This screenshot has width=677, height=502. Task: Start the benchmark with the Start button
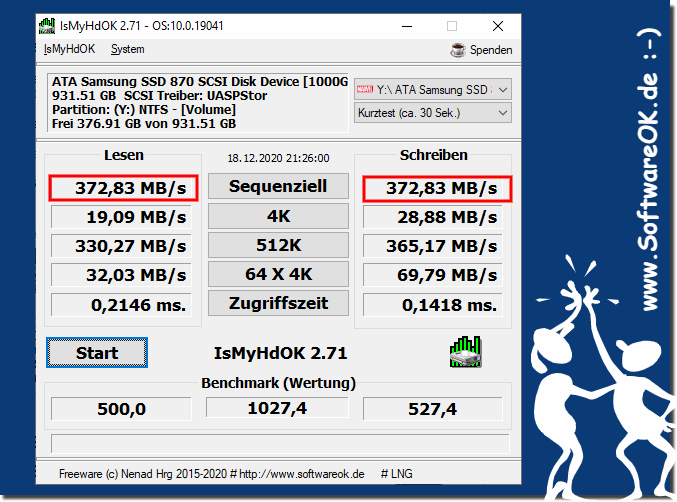point(97,353)
